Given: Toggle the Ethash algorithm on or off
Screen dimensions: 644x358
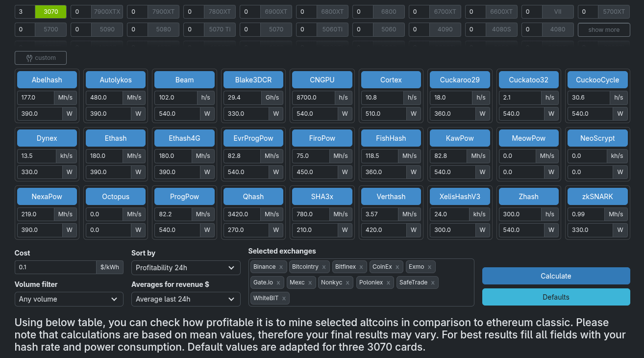Looking at the screenshot, I should 116,138.
